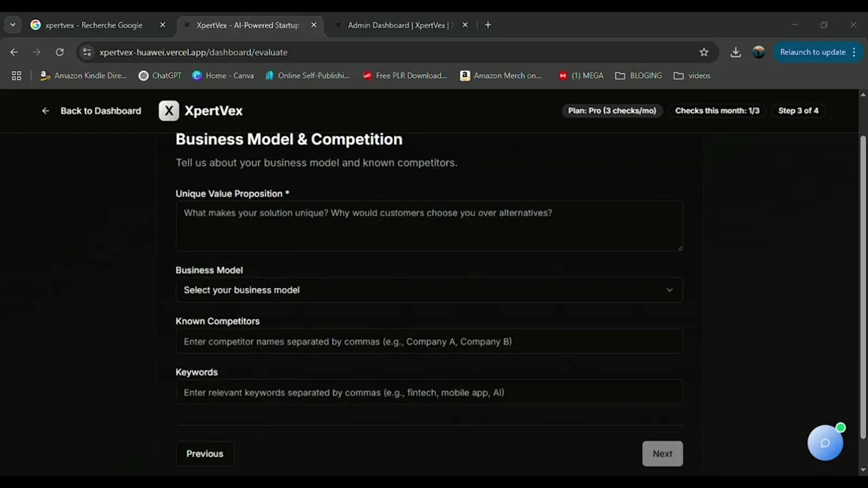The width and height of the screenshot is (868, 488).
Task: Click the Previous button
Action: pos(205,454)
